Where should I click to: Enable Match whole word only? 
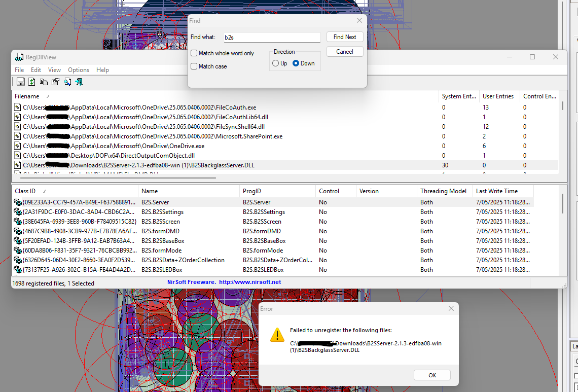[194, 53]
